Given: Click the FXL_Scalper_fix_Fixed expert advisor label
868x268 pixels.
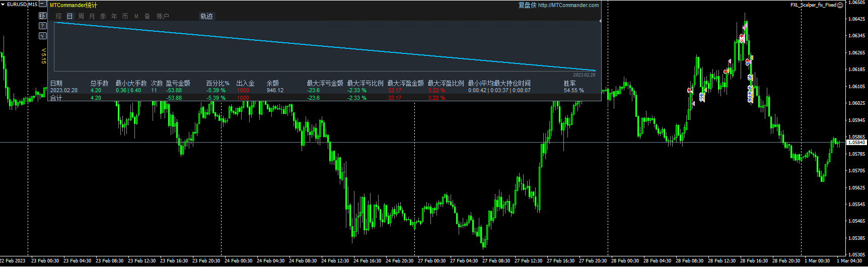Looking at the screenshot, I should pos(813,5).
